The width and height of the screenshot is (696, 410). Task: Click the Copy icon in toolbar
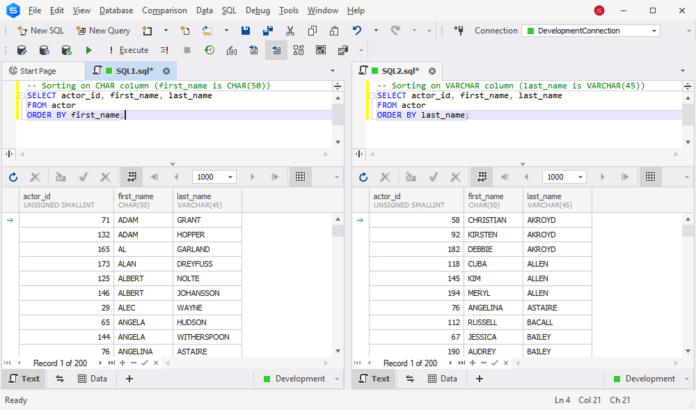pyautogui.click(x=312, y=31)
